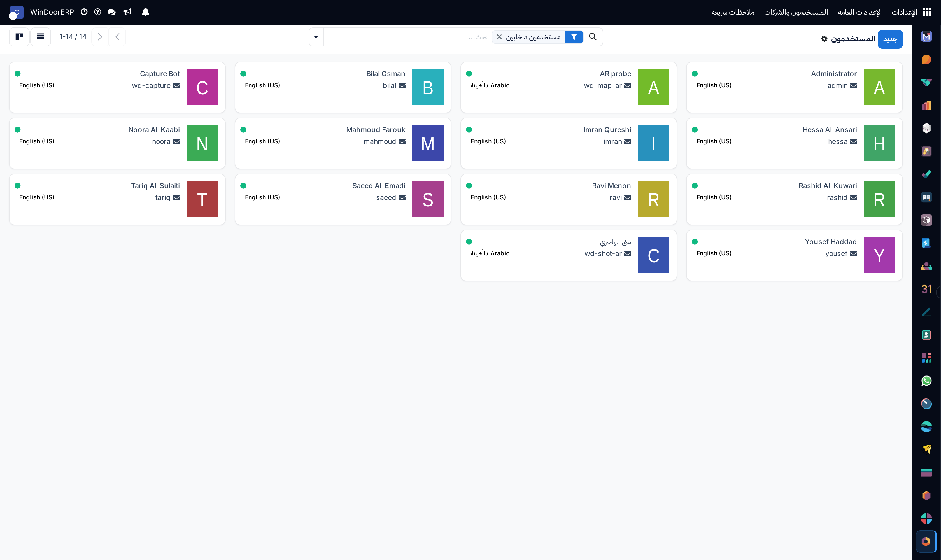This screenshot has width=941, height=560.
Task: Open ملاحظات سريعة menu
Action: click(733, 12)
